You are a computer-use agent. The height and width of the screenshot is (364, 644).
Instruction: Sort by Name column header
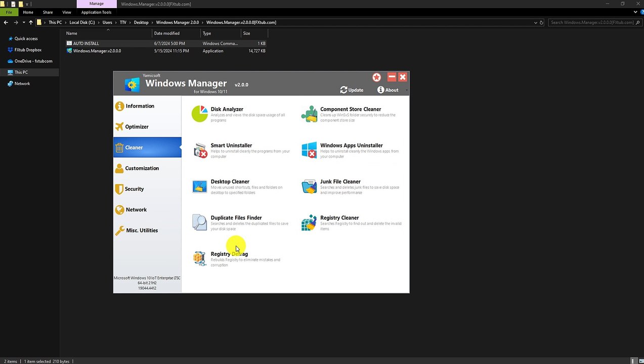(108, 33)
